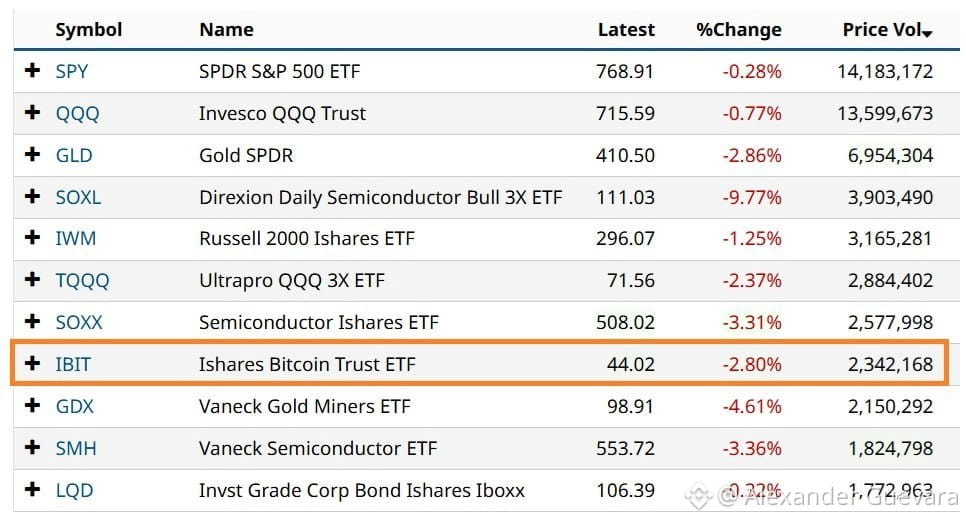The image size is (966, 521).
Task: Click the Latest column header
Action: (626, 30)
